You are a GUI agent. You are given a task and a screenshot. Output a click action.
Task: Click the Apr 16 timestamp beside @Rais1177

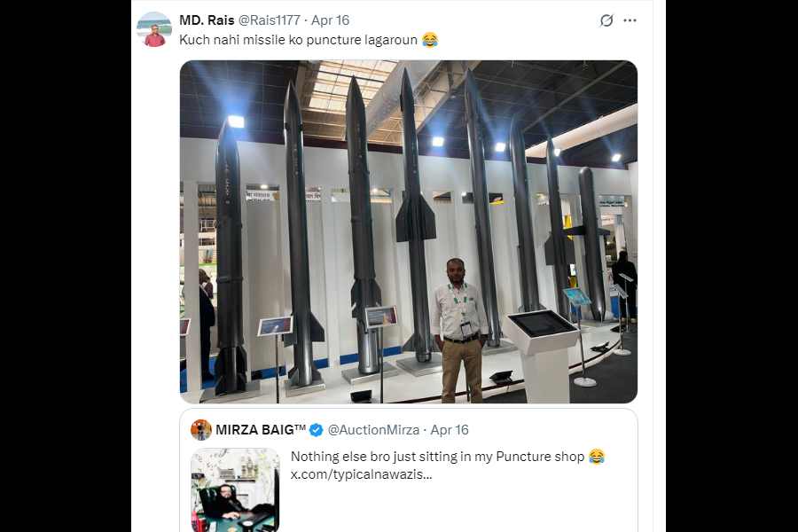click(x=330, y=20)
